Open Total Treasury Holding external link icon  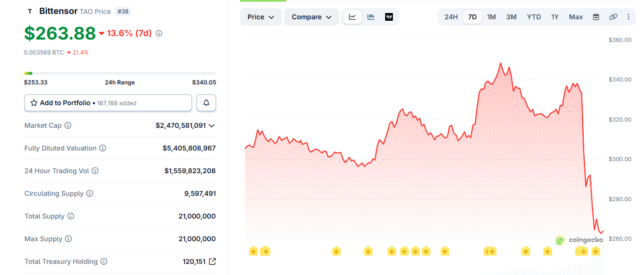[x=213, y=261]
